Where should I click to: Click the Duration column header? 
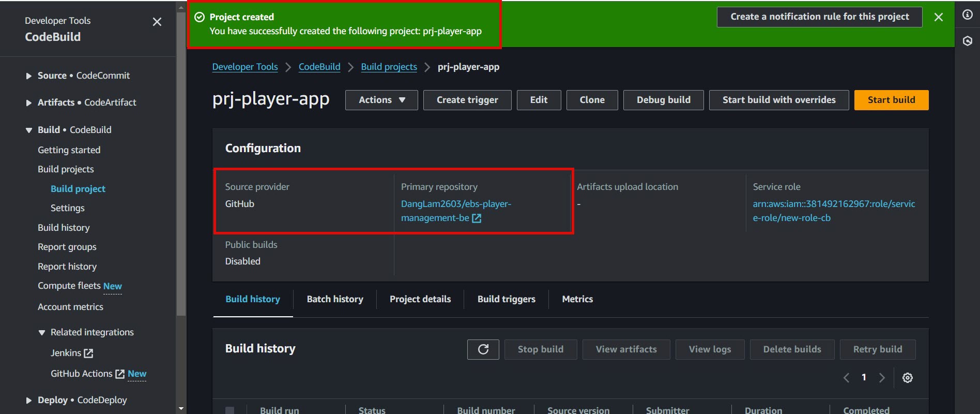763,410
